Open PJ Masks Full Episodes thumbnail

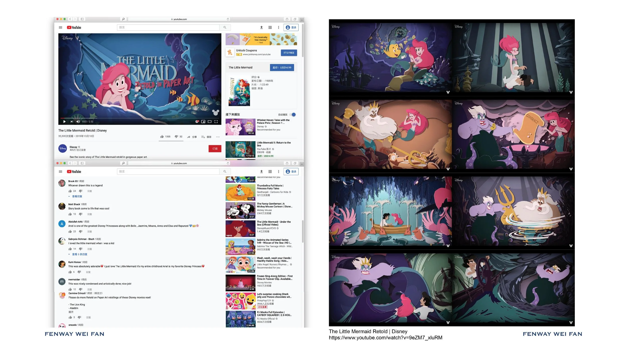click(x=240, y=319)
